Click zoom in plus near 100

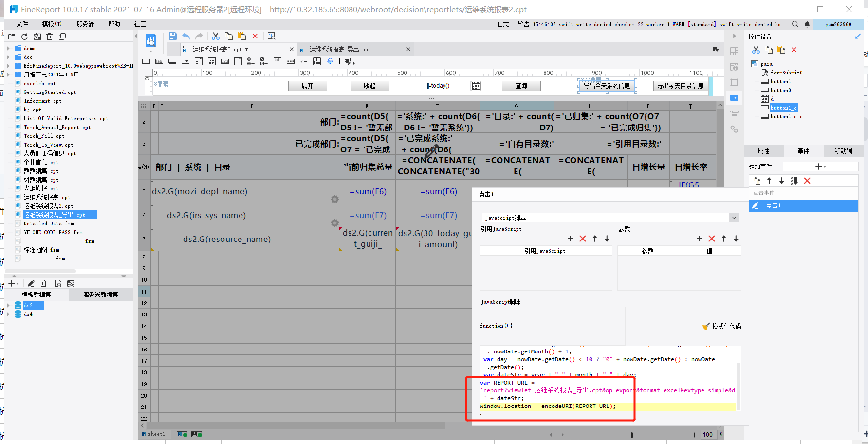pos(695,435)
